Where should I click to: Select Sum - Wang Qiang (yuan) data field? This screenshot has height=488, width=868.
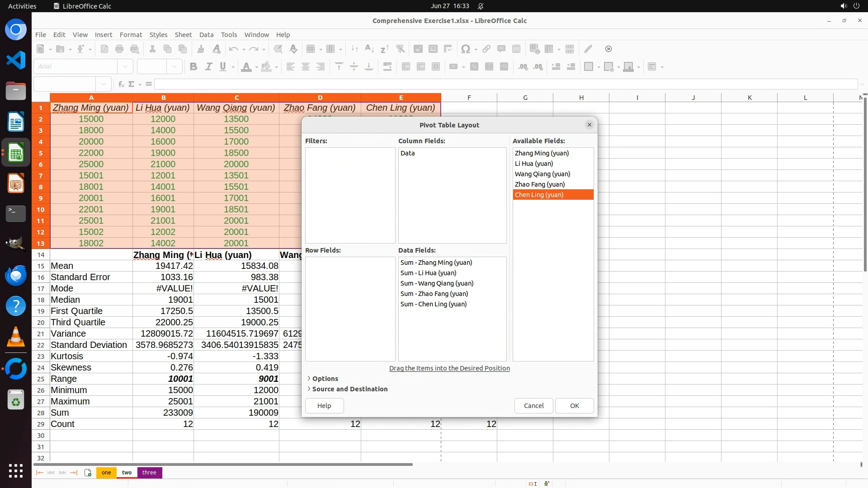point(437,283)
